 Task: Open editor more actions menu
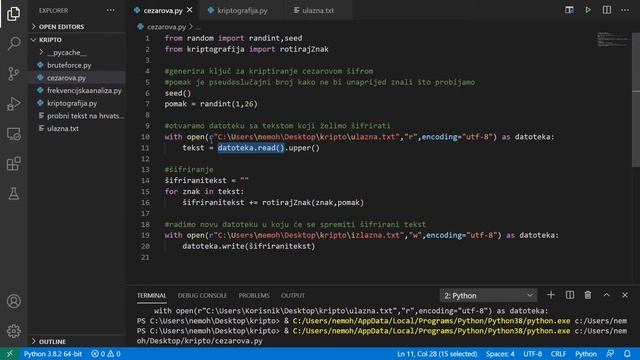(625, 10)
